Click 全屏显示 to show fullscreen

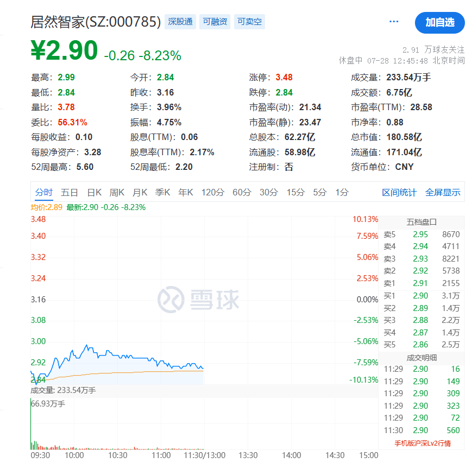(443, 192)
